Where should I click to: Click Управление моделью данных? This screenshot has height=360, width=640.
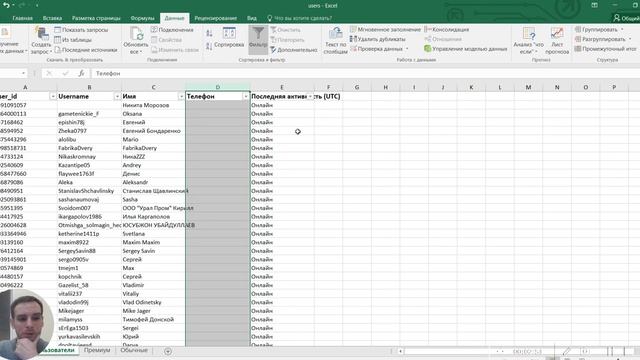[466, 49]
